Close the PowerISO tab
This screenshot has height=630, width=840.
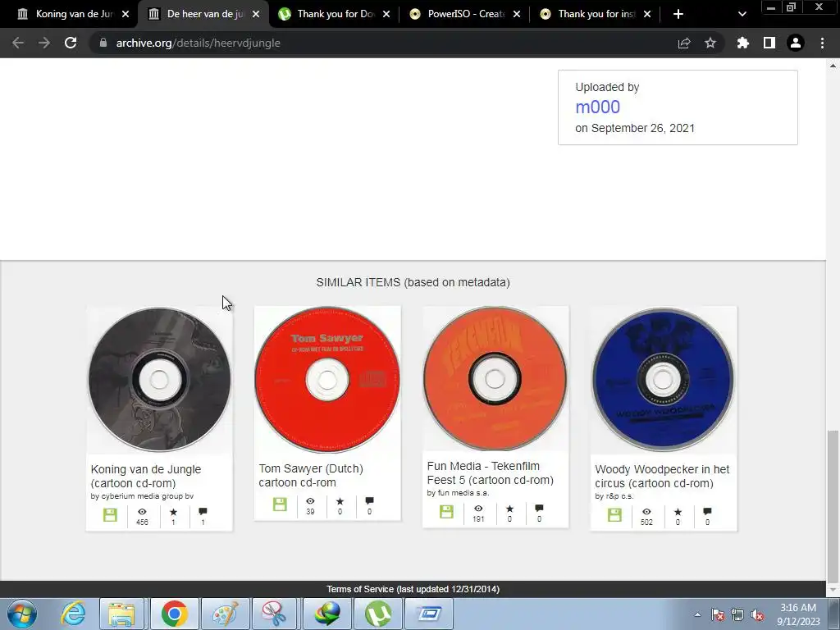517,14
